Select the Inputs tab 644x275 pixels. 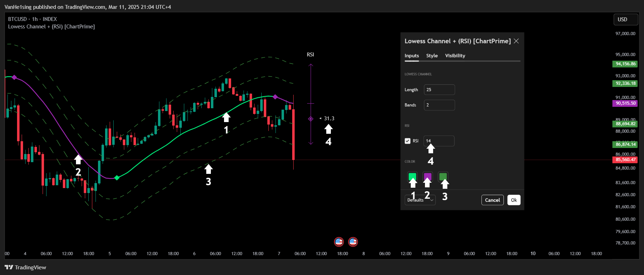pos(411,56)
